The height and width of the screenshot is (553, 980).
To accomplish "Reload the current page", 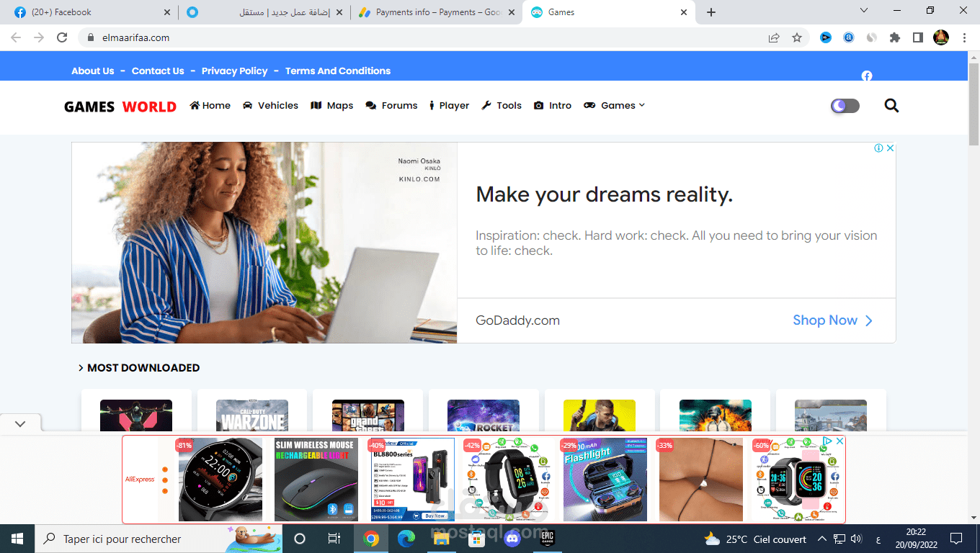I will 62,37.
